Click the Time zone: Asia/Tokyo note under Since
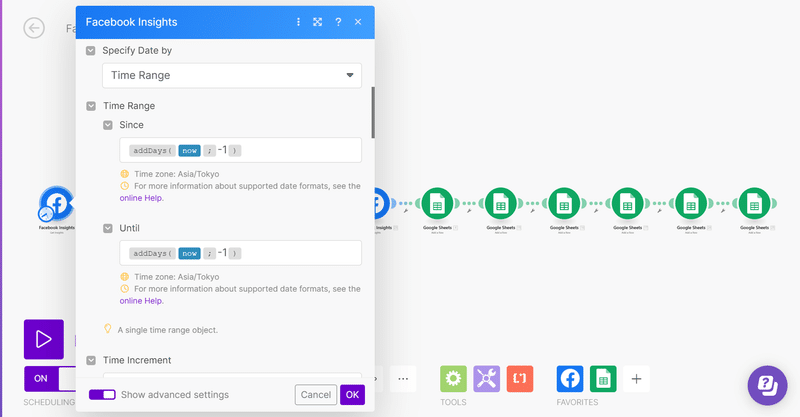The image size is (800, 417). tap(177, 174)
